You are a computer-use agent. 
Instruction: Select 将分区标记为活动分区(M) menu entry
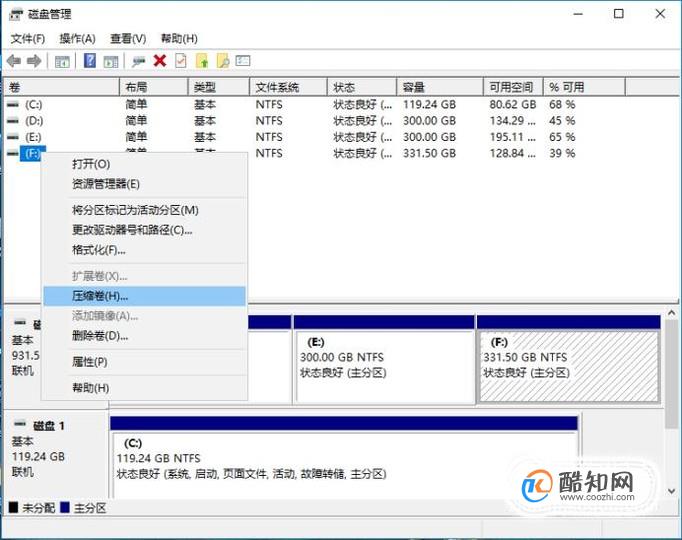144,210
